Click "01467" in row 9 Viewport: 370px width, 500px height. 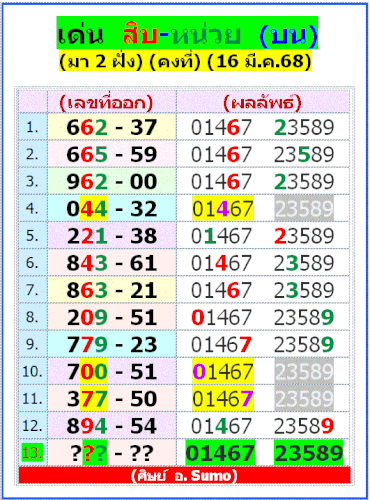[x=221, y=345]
